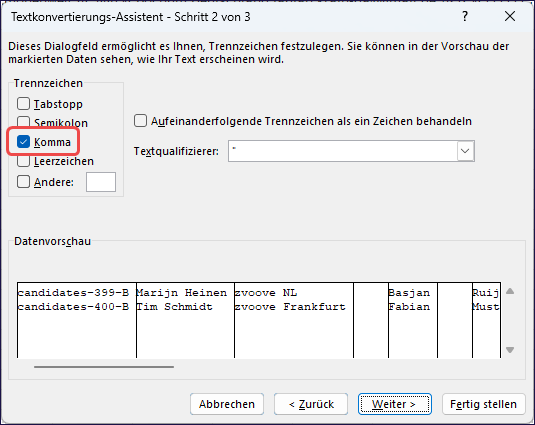
Task: Click the preview scroll up arrow
Action: pos(510,291)
